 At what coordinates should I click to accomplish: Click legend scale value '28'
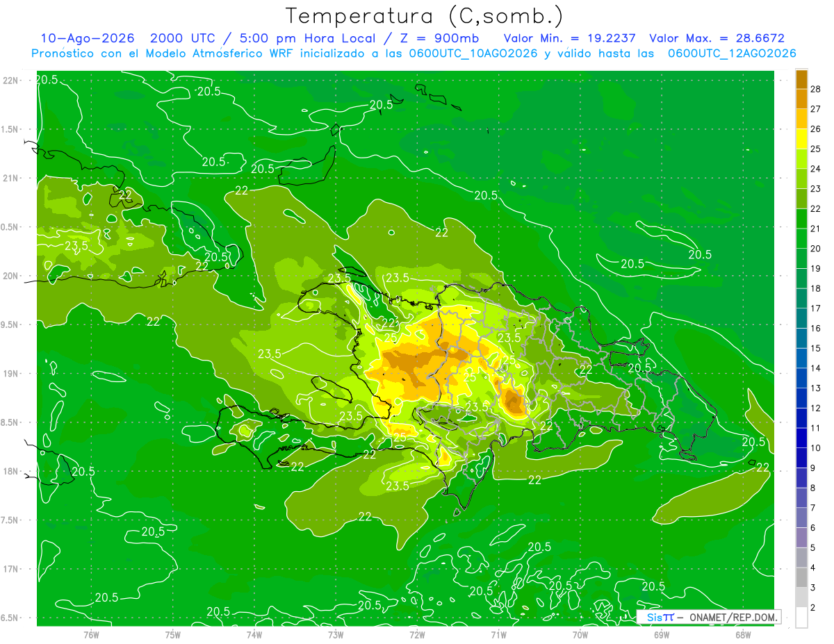(816, 89)
